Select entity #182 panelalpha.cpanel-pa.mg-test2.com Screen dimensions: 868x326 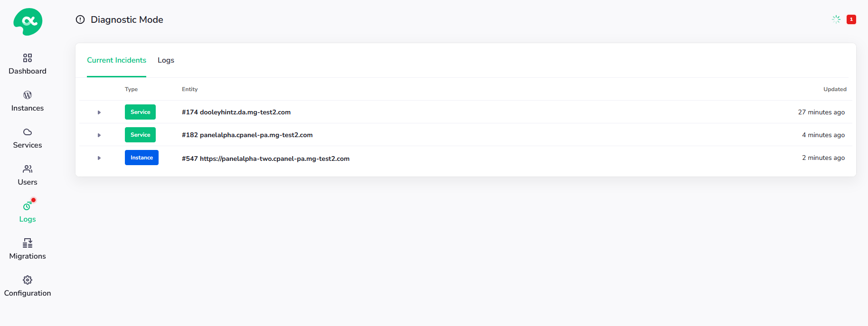pos(247,135)
